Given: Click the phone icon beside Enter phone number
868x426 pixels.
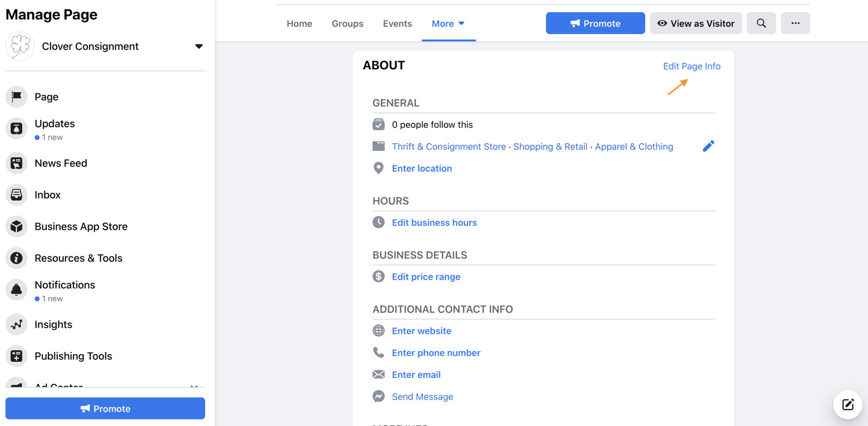Looking at the screenshot, I should (x=378, y=352).
